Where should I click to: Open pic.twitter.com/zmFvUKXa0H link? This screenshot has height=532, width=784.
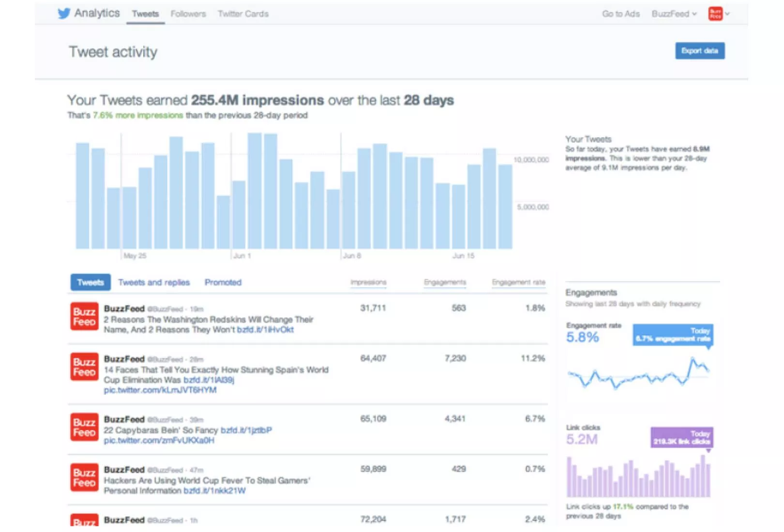159,440
